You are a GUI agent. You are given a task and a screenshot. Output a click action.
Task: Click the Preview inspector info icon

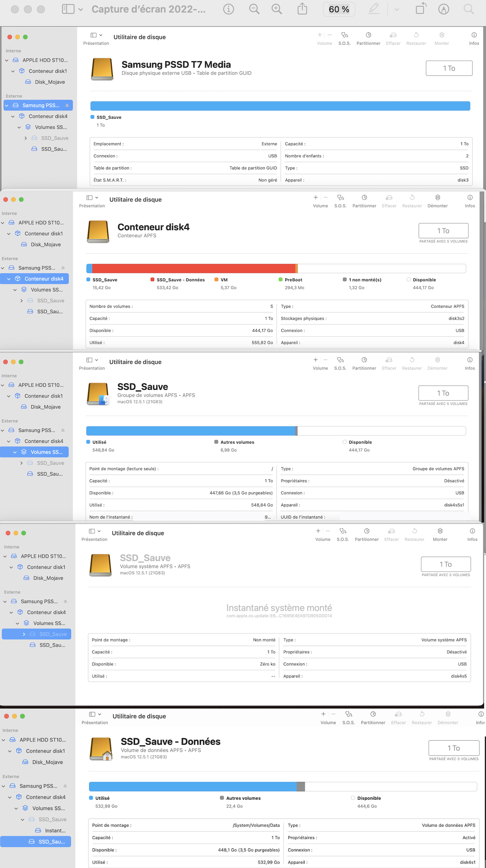point(229,9)
